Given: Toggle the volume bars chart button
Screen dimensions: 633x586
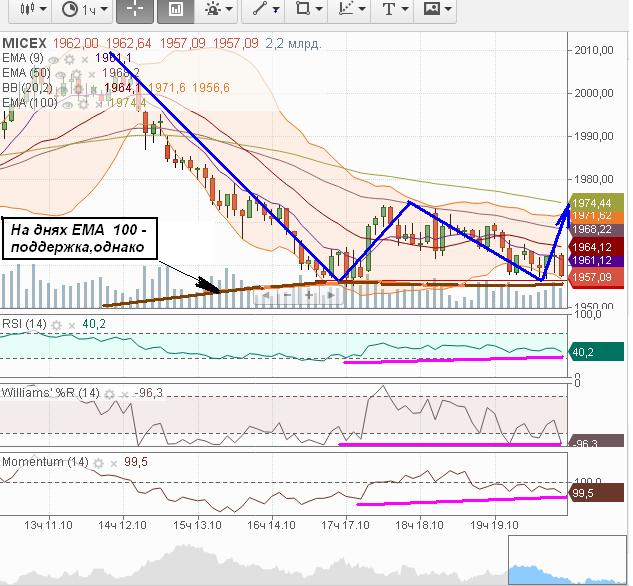Looking at the screenshot, I should pyautogui.click(x=176, y=9).
